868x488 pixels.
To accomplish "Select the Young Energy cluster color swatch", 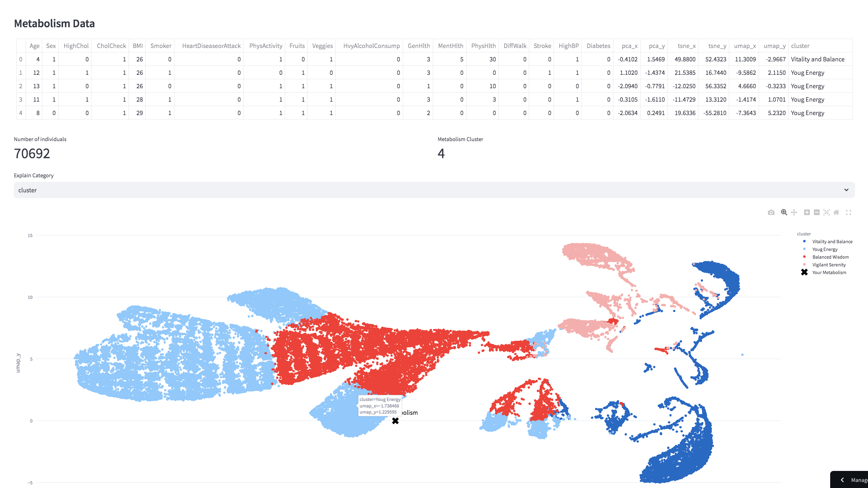I will coord(804,249).
